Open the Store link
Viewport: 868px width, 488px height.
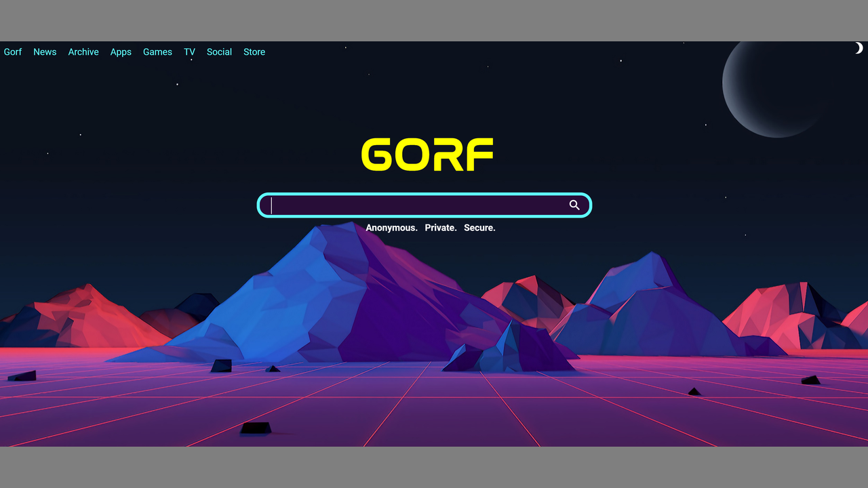click(x=254, y=52)
